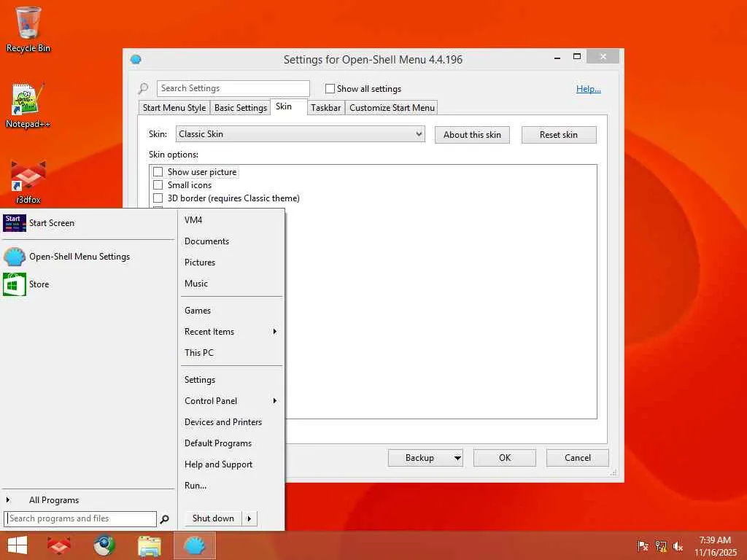Click the Windows Start button on taskbar

point(18,545)
